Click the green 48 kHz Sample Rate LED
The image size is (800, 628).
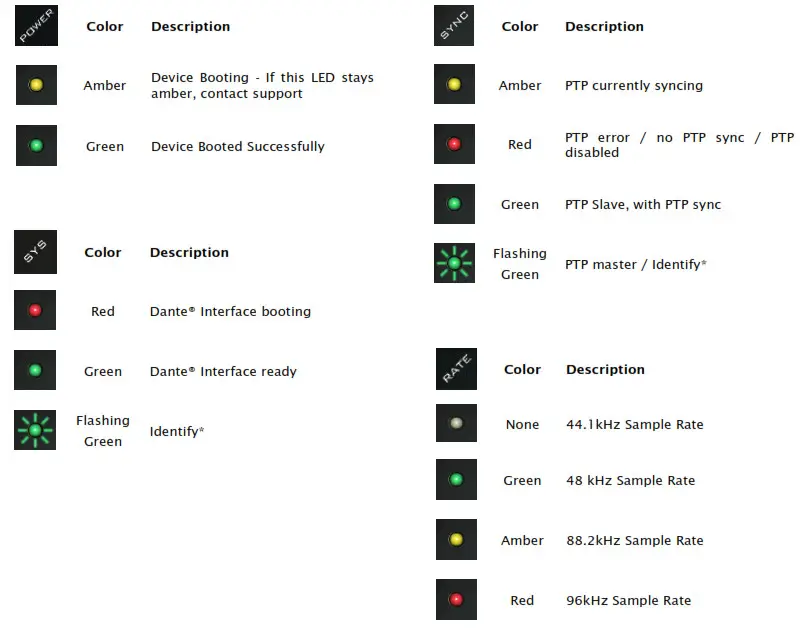click(x=456, y=480)
